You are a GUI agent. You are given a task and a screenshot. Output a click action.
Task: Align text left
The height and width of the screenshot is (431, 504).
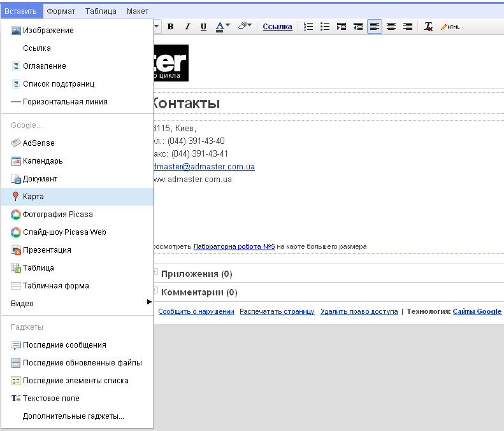375,27
